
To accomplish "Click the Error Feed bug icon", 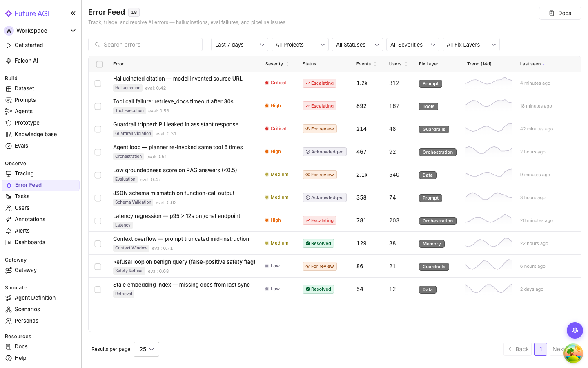I will point(9,185).
